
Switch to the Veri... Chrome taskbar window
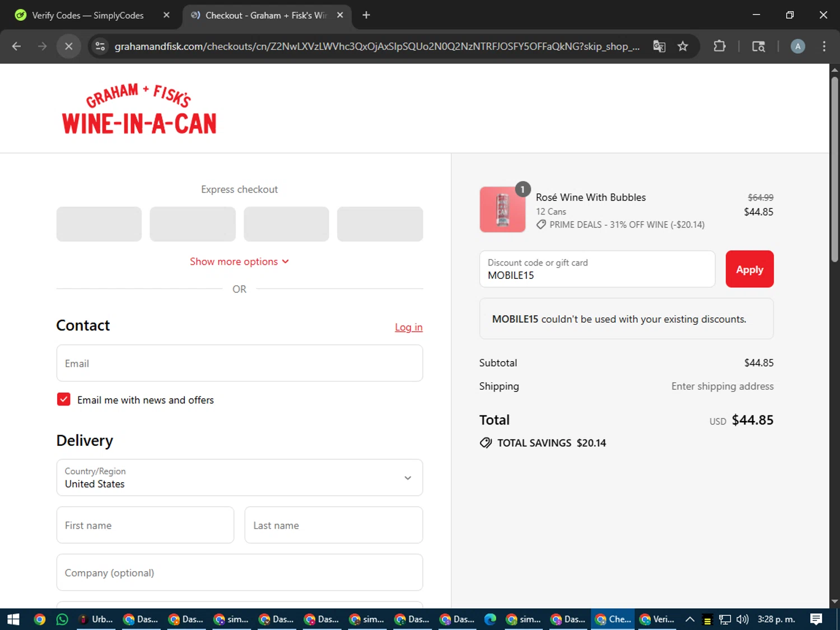coord(657,619)
